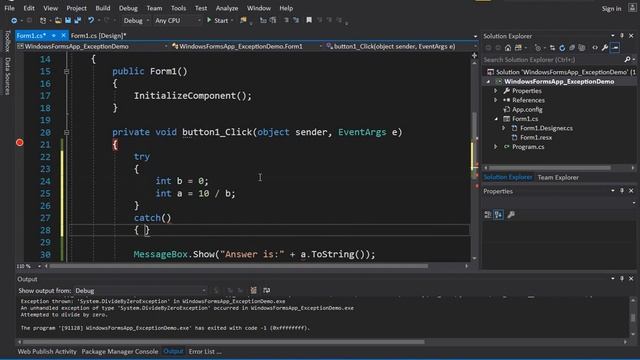Open the Build menu

point(103,8)
